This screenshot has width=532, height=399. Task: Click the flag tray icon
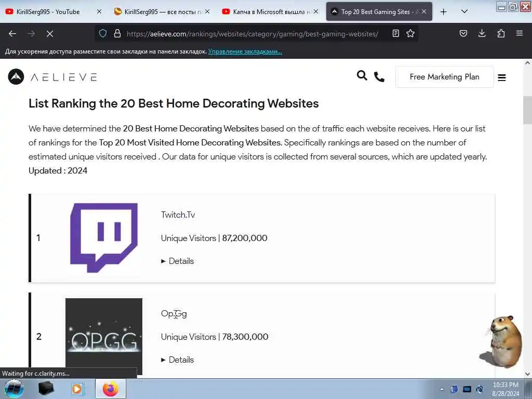point(454,389)
